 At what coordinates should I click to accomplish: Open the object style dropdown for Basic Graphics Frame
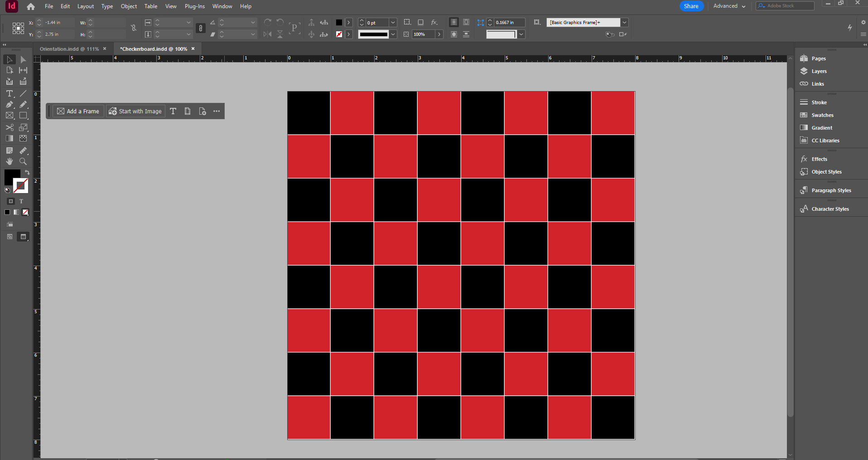pos(624,23)
